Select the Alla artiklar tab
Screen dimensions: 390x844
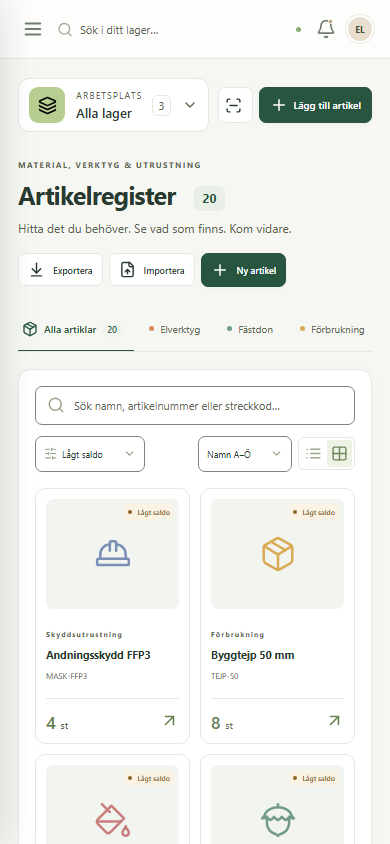76,329
